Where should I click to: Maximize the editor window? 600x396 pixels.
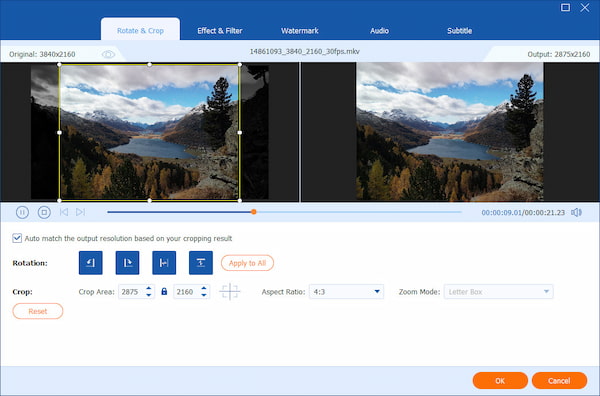click(565, 7)
